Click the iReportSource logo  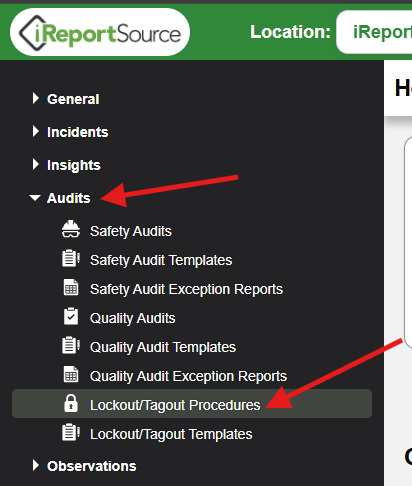[100, 33]
